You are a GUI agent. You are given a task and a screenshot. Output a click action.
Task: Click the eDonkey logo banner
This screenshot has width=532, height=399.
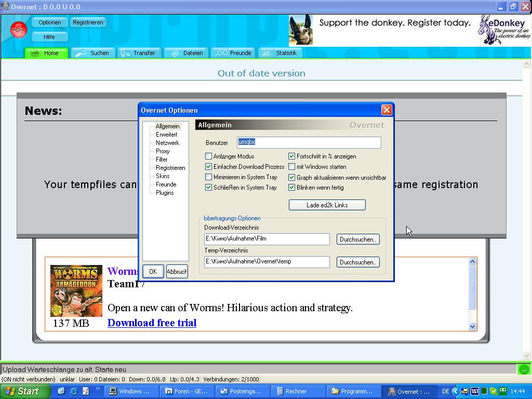[504, 30]
